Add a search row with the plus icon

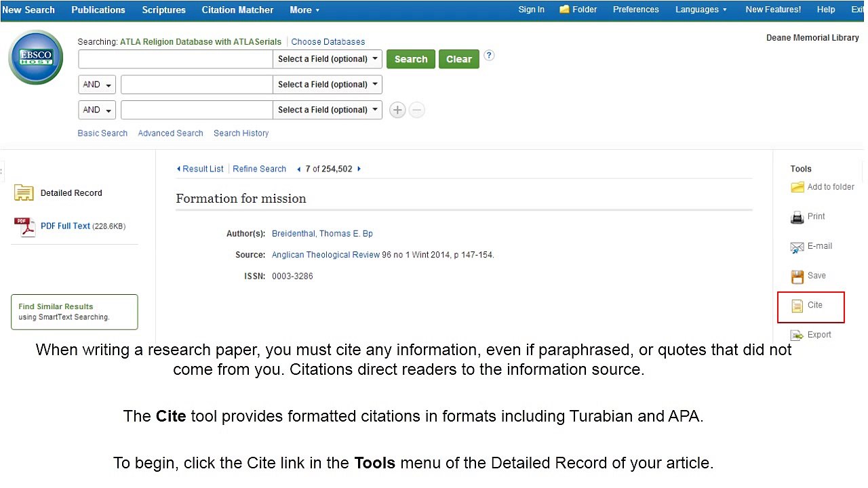pyautogui.click(x=397, y=110)
